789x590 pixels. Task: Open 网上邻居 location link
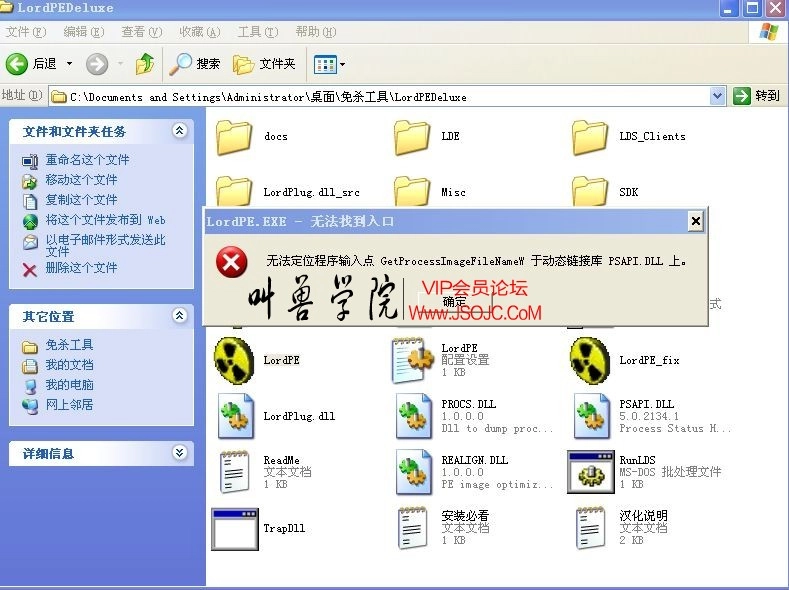(69, 404)
